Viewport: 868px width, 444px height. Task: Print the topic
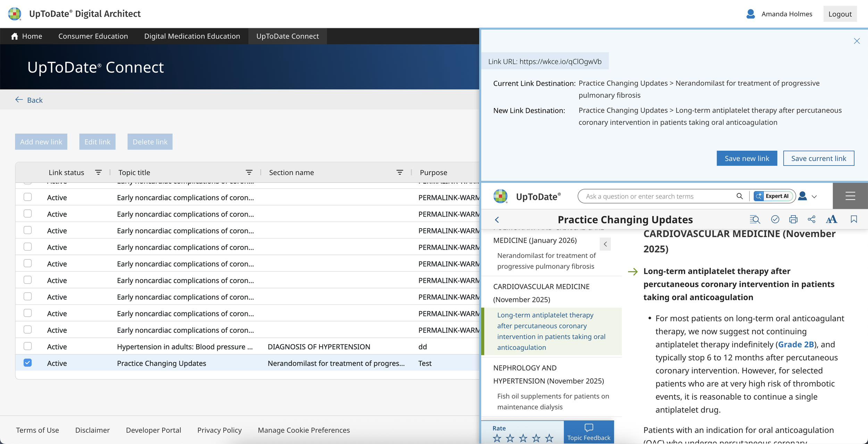(793, 219)
